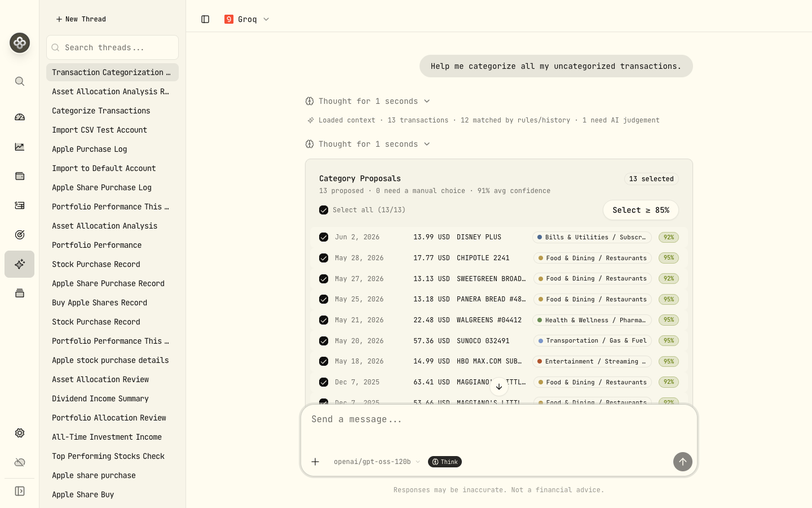Uncheck the DISNEY PLUS transaction
812x508 pixels.
point(324,237)
